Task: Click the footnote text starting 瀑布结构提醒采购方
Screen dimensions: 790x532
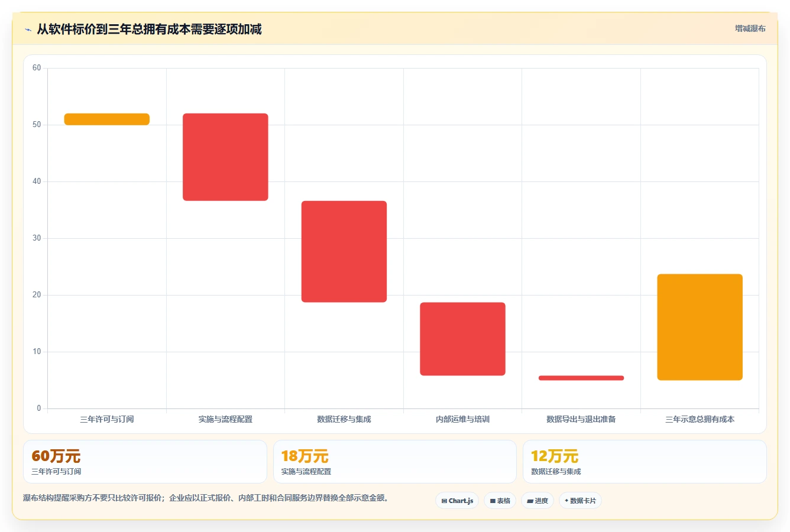Action: coord(207,498)
